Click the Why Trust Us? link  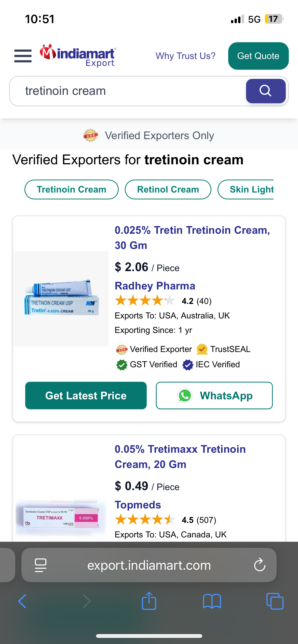pyautogui.click(x=185, y=56)
